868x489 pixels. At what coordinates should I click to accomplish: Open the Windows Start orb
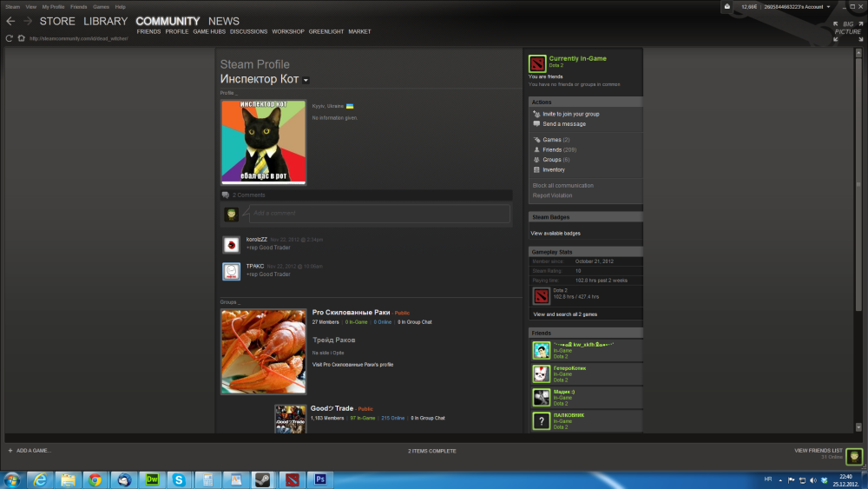11,479
